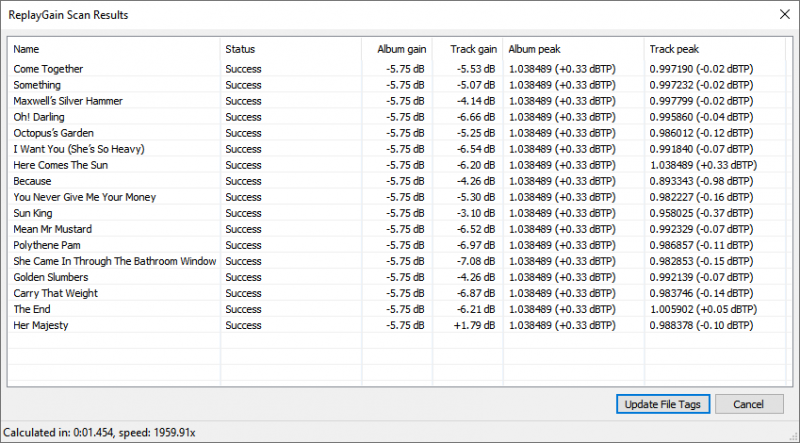Click the Album gain column header
The width and height of the screenshot is (800, 443).
(x=401, y=49)
